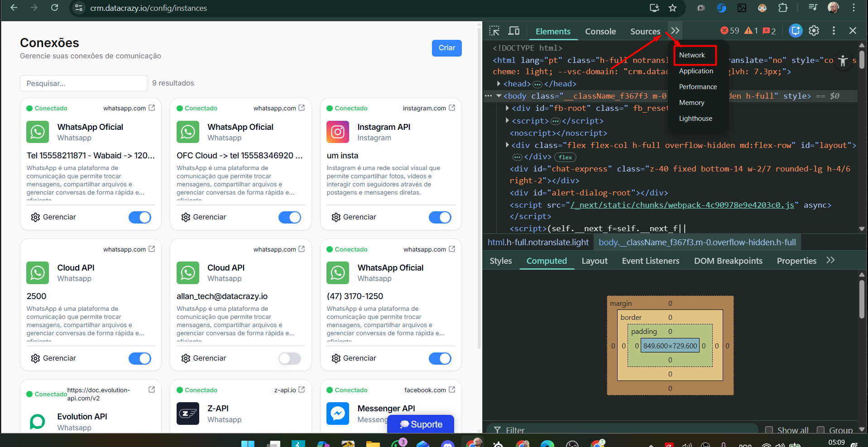Open external link icon on the Instagram API card

click(x=452, y=108)
